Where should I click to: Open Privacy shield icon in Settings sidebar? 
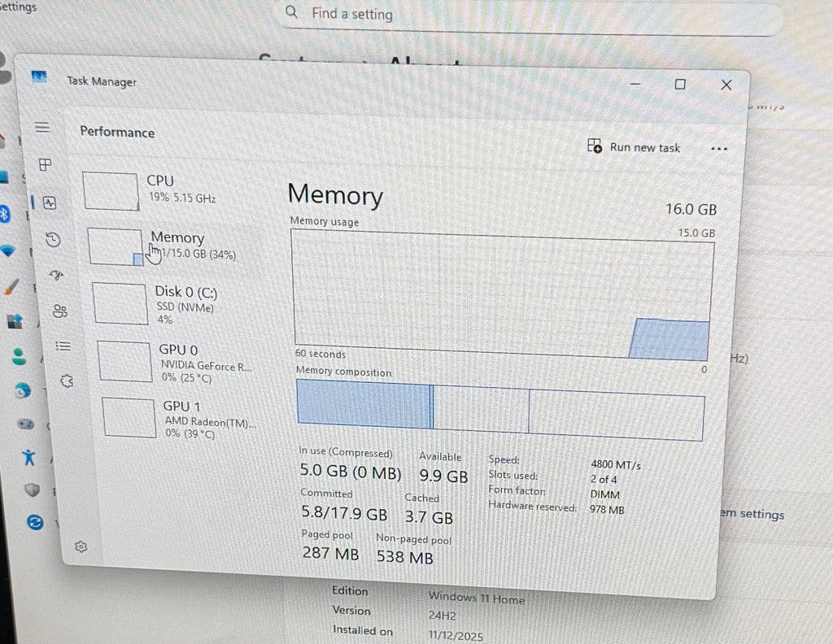[33, 490]
